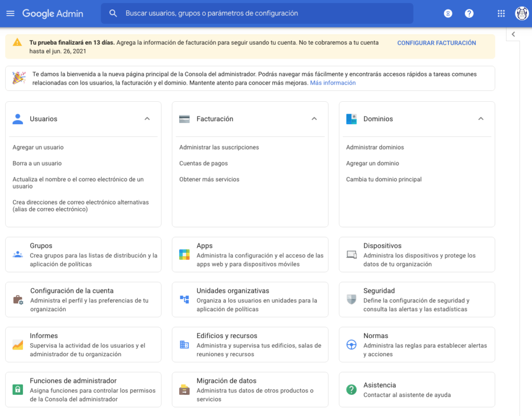Click the Apps colored squares icon
532x416 pixels.
[x=184, y=254]
